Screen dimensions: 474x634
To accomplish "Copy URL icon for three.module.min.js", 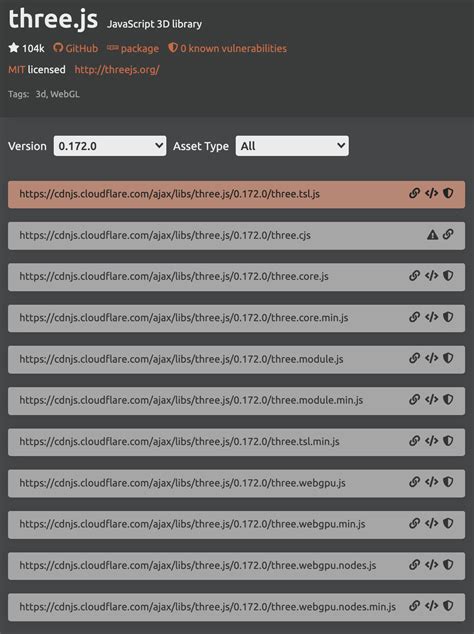I will pyautogui.click(x=414, y=399).
